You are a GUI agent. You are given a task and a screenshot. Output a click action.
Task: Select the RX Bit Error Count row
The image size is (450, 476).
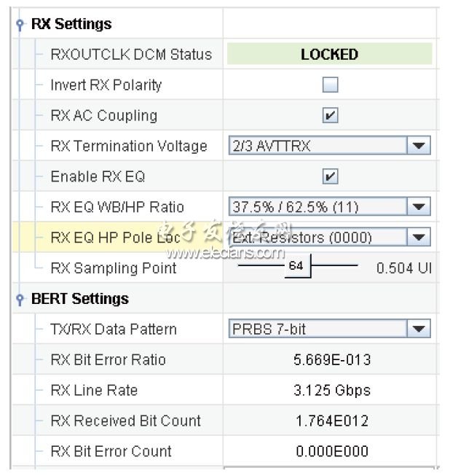(x=111, y=452)
